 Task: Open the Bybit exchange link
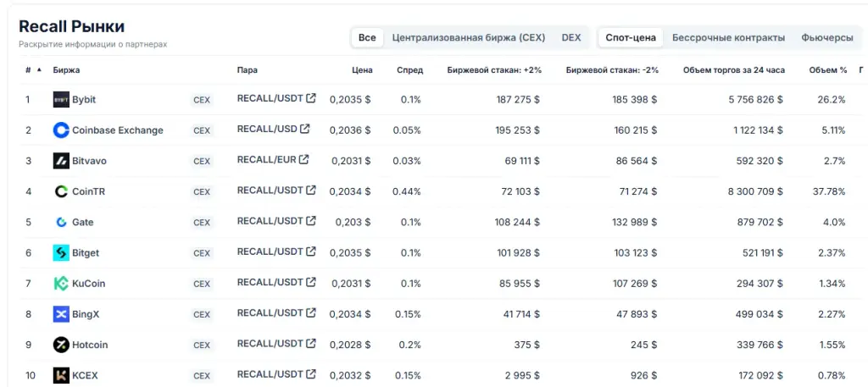[x=84, y=100]
